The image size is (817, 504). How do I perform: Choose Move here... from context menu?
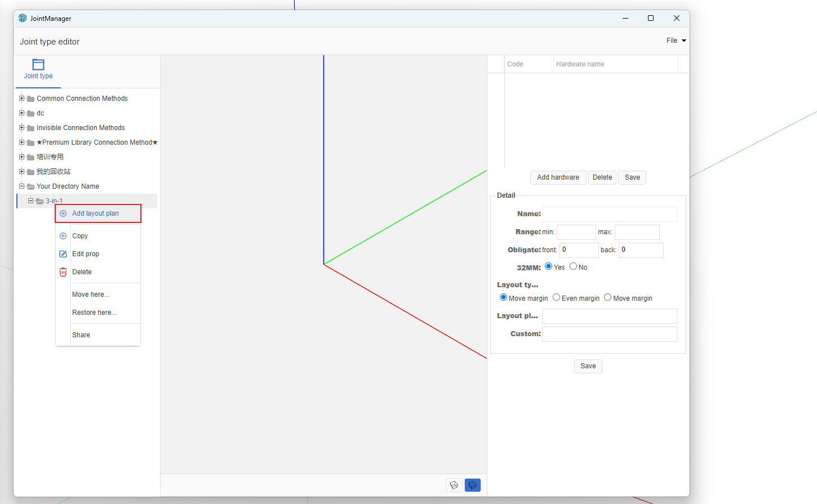click(x=91, y=295)
